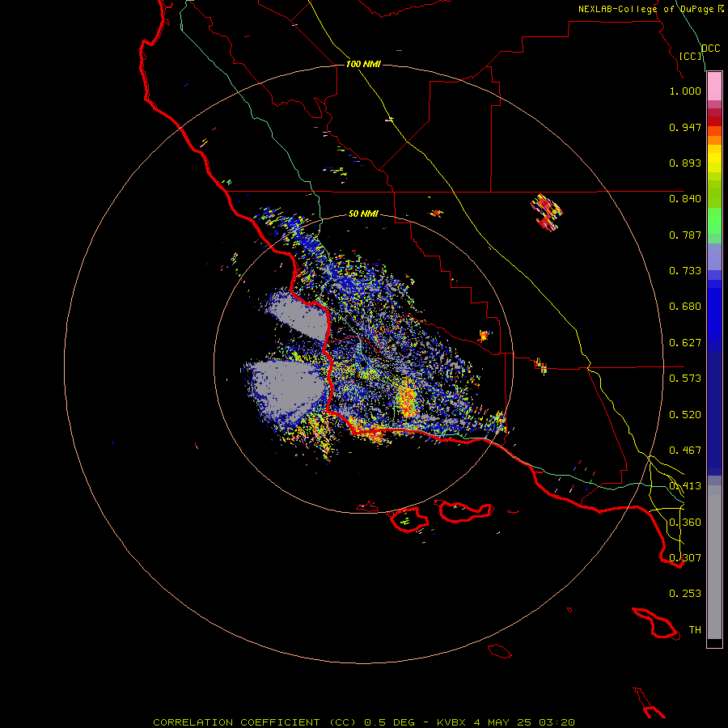Select the 0.360 color scale value

685,523
